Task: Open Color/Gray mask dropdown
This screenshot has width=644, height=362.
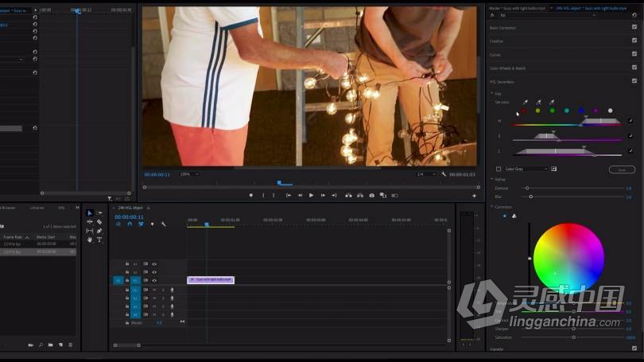Action: [526, 169]
